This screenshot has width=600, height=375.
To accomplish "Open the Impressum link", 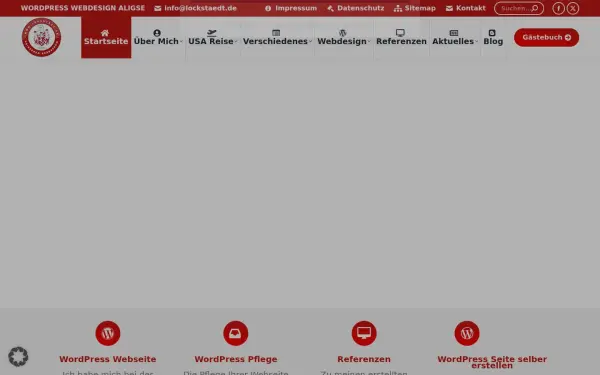I will point(296,8).
